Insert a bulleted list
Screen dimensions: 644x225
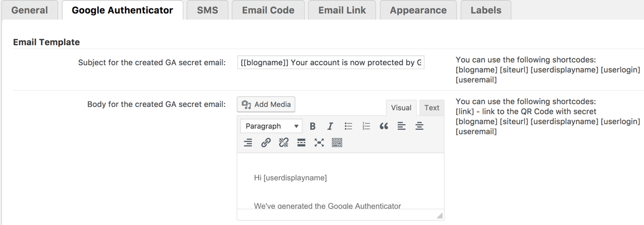pyautogui.click(x=348, y=126)
